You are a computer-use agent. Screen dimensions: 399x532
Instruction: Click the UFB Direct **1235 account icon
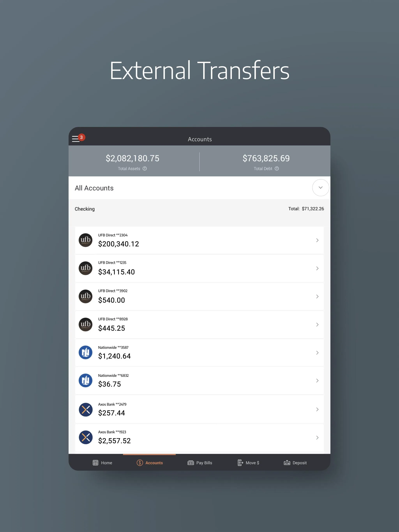[86, 269]
